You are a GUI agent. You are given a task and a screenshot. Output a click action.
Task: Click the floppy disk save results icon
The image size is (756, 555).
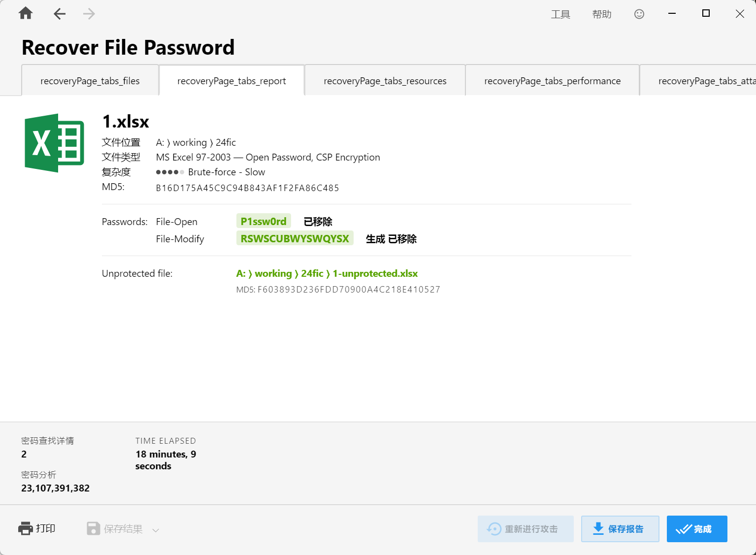93,529
